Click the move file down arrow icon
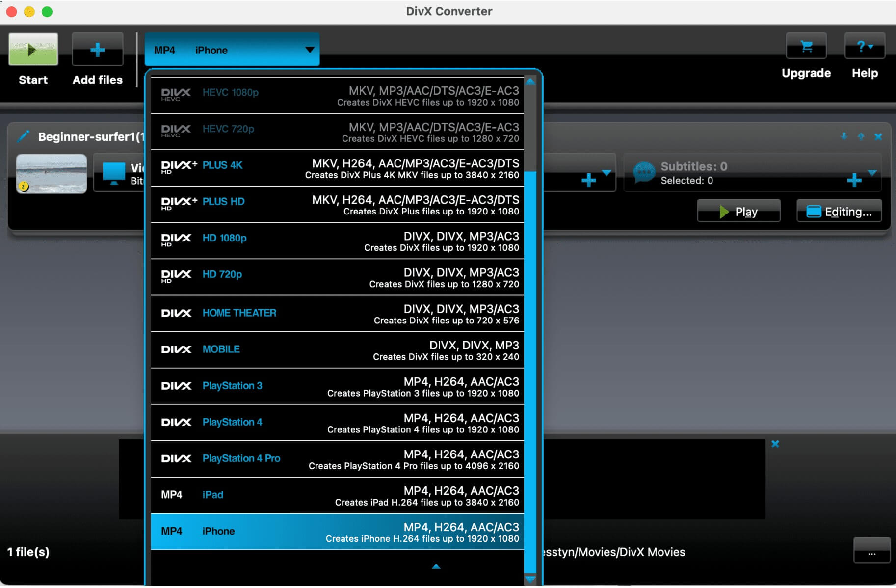The width and height of the screenshot is (896, 588). pos(844,136)
